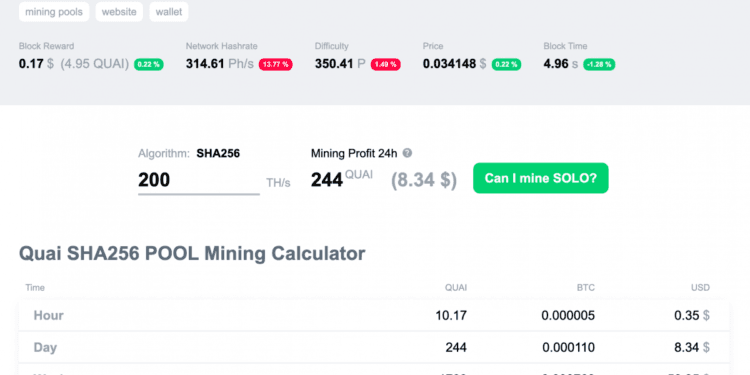Select the Day row QUAI value 244
750x375 pixels.
[x=456, y=347]
